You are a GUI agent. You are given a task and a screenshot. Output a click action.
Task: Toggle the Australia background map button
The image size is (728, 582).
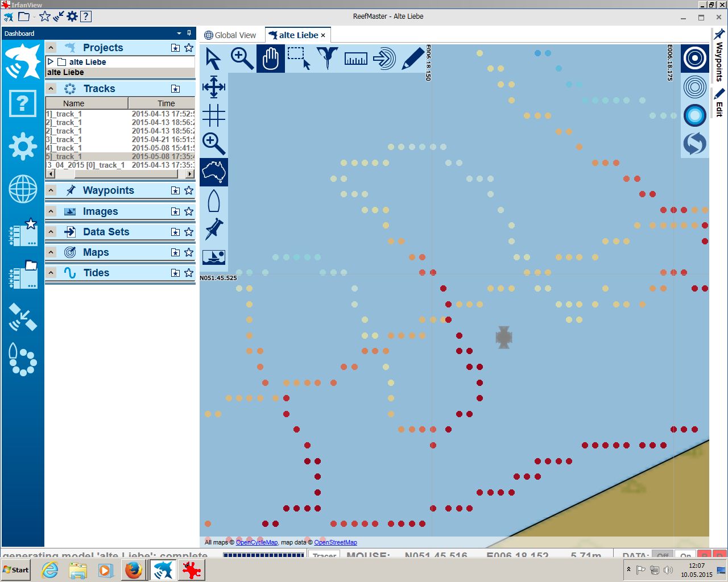[x=214, y=172]
